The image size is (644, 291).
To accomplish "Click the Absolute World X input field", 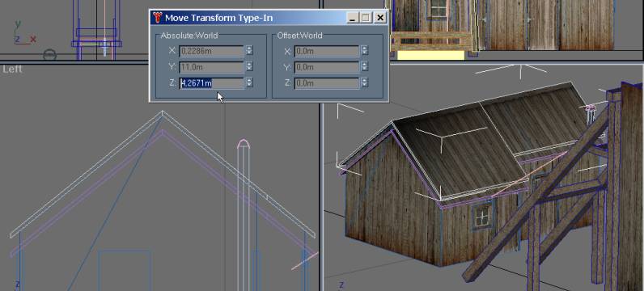I will [211, 51].
